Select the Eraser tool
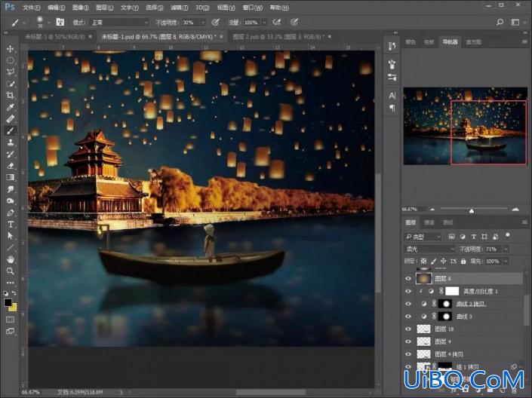The image size is (532, 398). point(10,166)
